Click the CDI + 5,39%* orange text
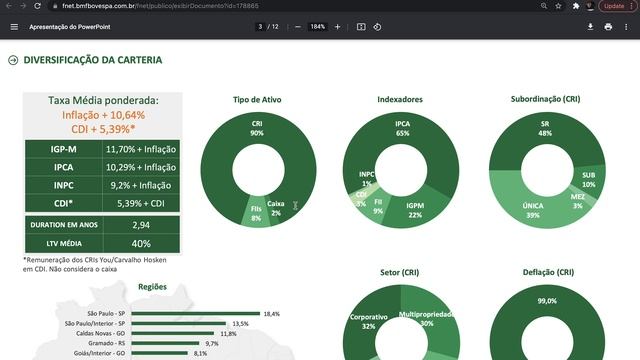 103,129
